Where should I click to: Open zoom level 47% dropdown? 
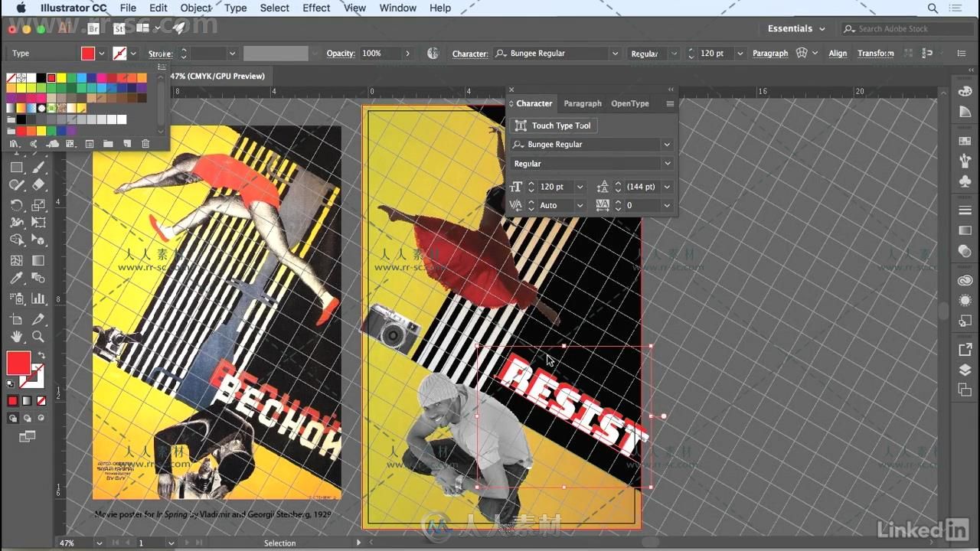(x=100, y=543)
